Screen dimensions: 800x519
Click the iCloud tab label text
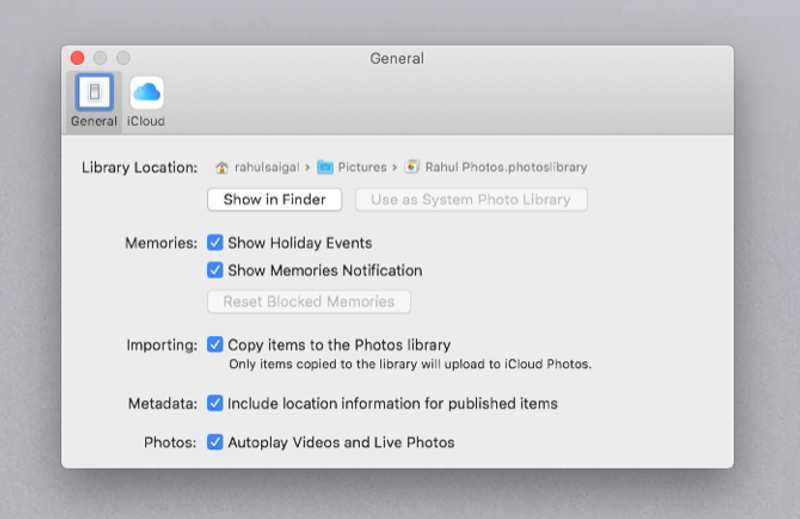pyautogui.click(x=146, y=122)
